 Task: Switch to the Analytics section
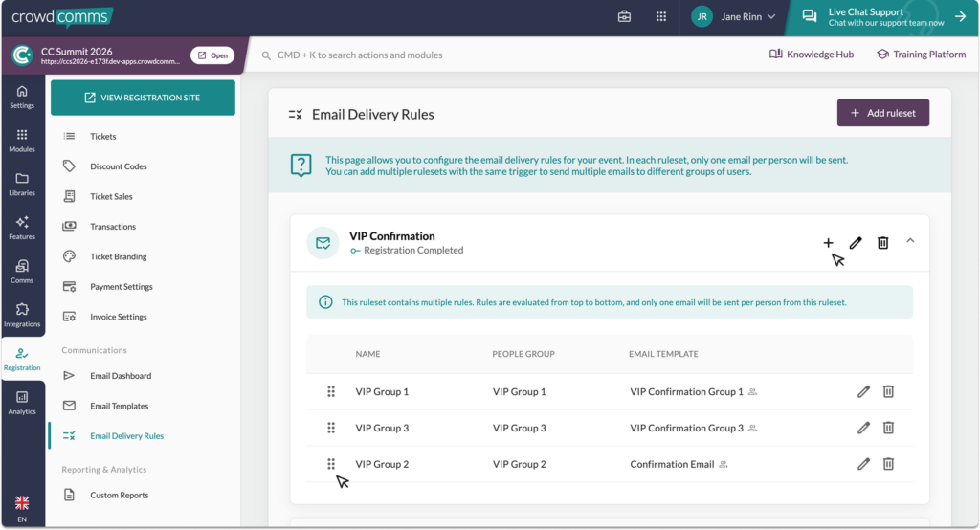tap(22, 402)
